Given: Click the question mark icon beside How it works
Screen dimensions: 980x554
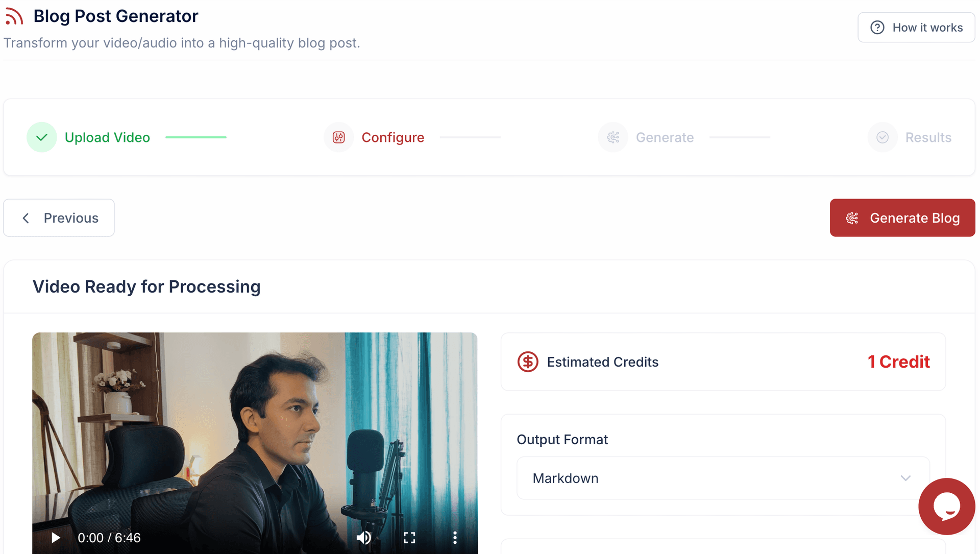Looking at the screenshot, I should pyautogui.click(x=877, y=27).
